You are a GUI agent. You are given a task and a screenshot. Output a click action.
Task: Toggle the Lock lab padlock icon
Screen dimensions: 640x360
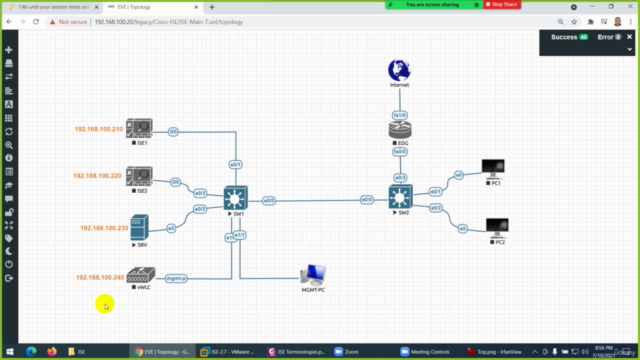(9, 212)
